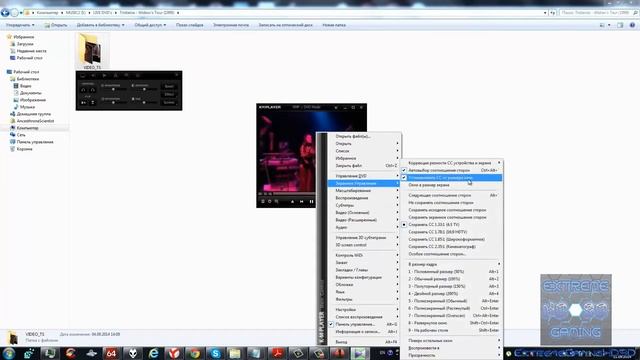Screen dimensions: 640x360
Task: Click the AIDA64 taskbar icon
Action: (111, 353)
